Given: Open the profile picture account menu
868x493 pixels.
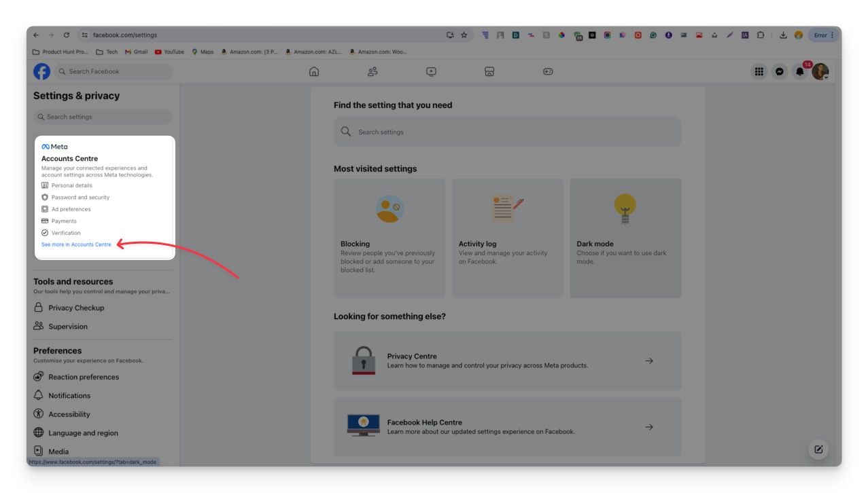Looking at the screenshot, I should pyautogui.click(x=820, y=71).
